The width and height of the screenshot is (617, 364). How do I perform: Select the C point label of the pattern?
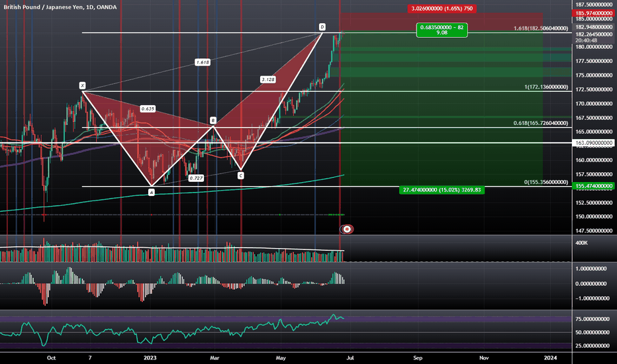tap(241, 176)
